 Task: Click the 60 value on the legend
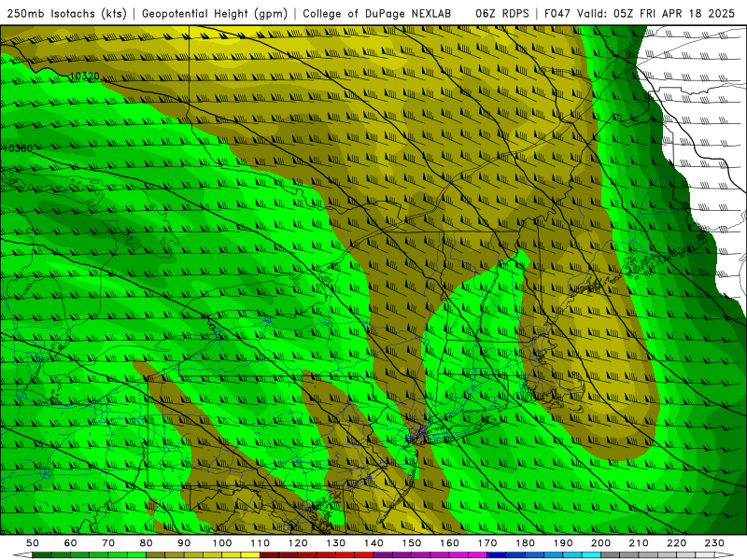coord(70,543)
